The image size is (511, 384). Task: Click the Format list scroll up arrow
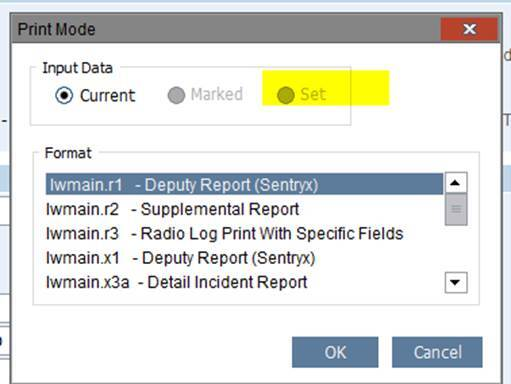click(x=456, y=183)
